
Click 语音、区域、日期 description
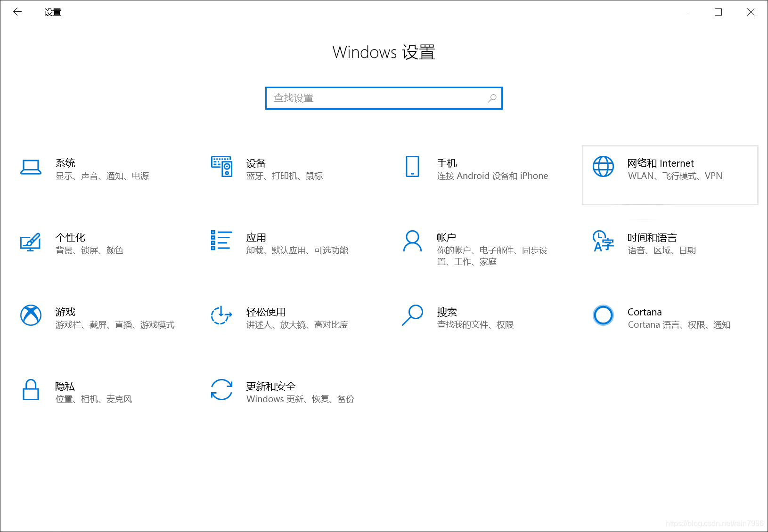coord(662,250)
